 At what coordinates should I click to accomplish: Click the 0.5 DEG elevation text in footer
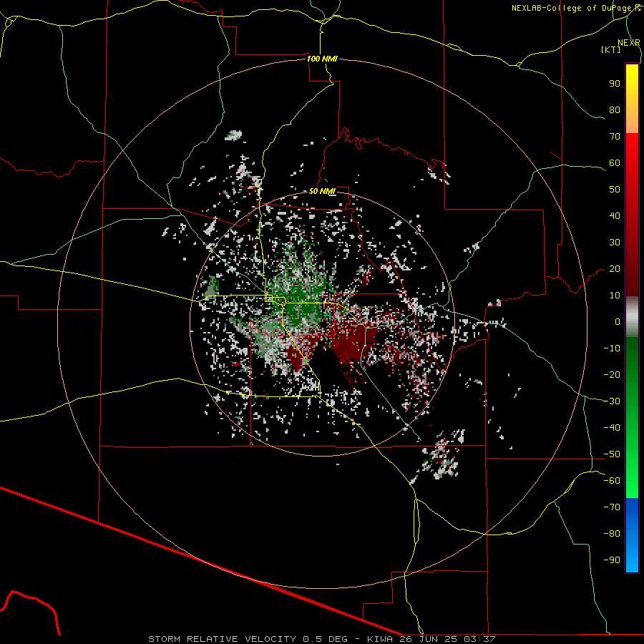(x=326, y=639)
